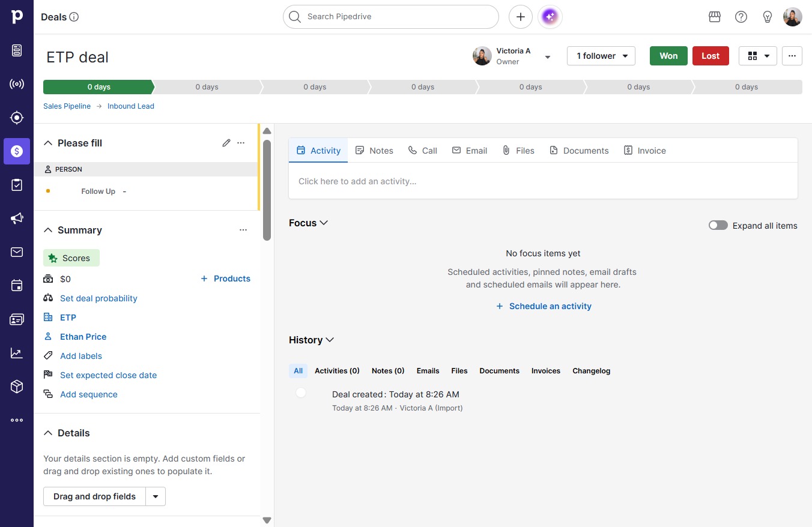Image resolution: width=812 pixels, height=527 pixels.
Task: Open the Pipedrive logo home
Action: (17, 17)
